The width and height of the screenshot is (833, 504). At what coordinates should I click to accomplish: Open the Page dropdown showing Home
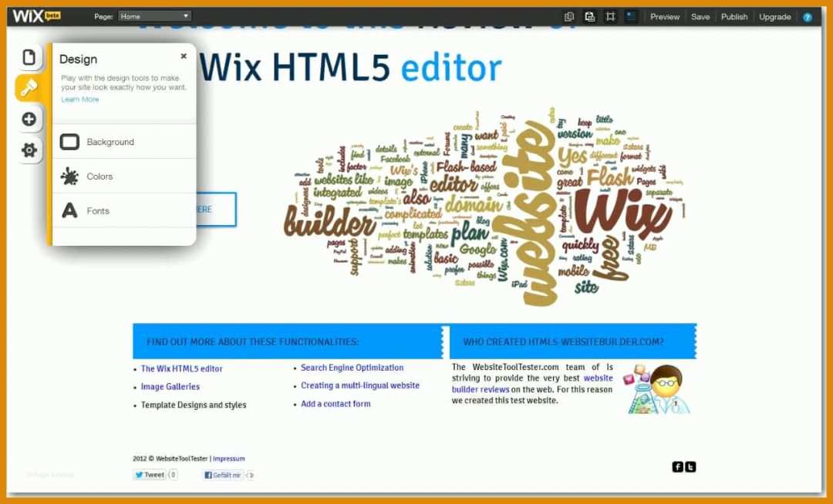pyautogui.click(x=154, y=16)
